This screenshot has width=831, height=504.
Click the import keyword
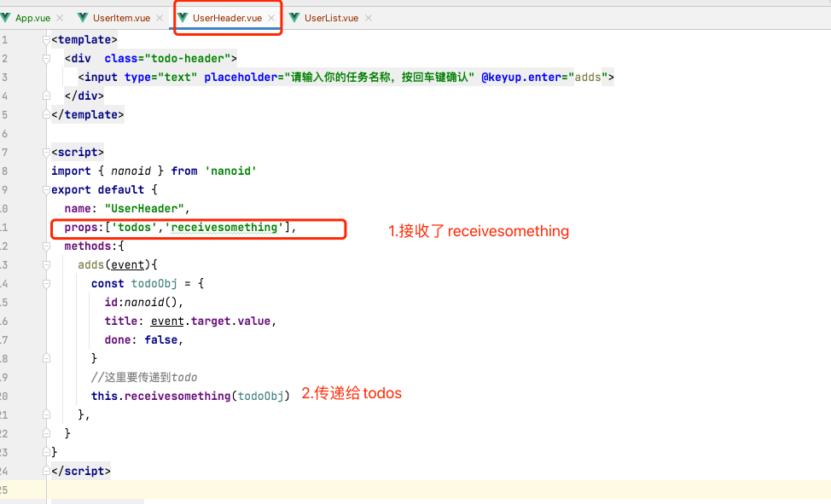point(71,171)
